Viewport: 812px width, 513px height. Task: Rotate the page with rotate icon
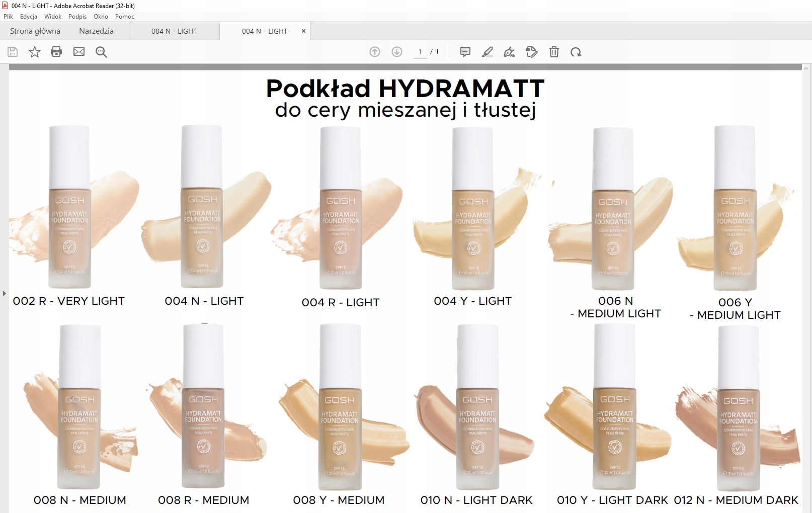coord(576,52)
